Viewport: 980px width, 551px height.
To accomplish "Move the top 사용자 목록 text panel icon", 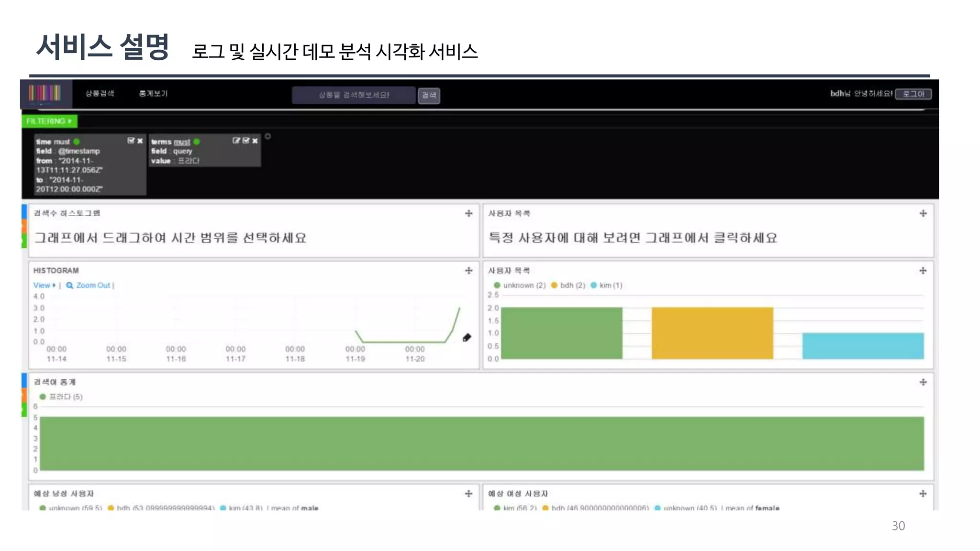I will [923, 213].
